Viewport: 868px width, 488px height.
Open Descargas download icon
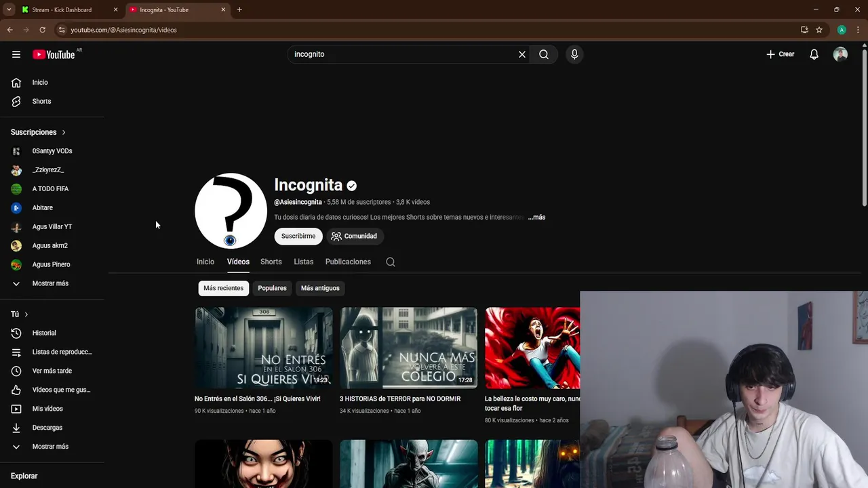[x=16, y=428]
